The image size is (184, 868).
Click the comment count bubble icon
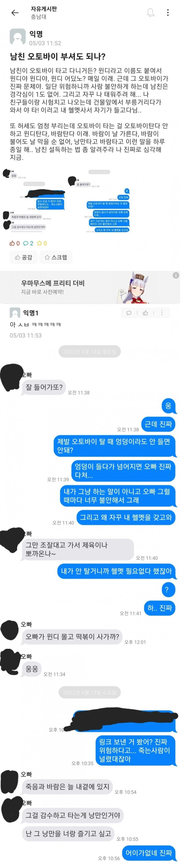(26, 243)
